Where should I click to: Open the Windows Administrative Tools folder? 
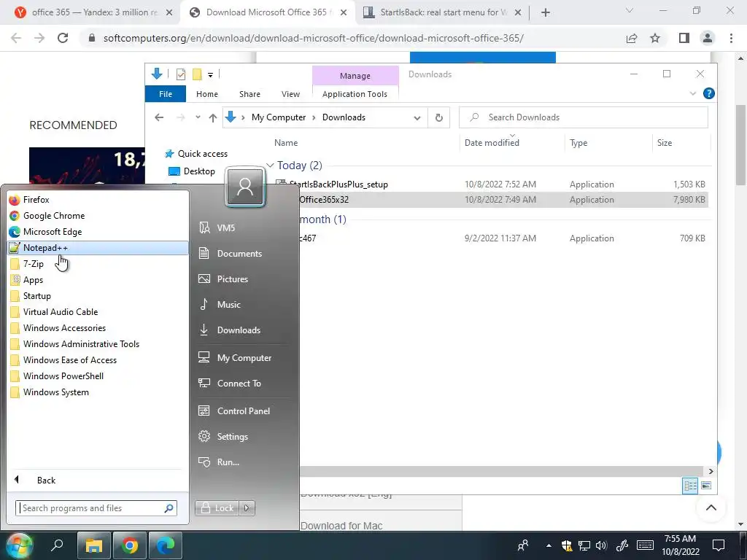pos(98,344)
